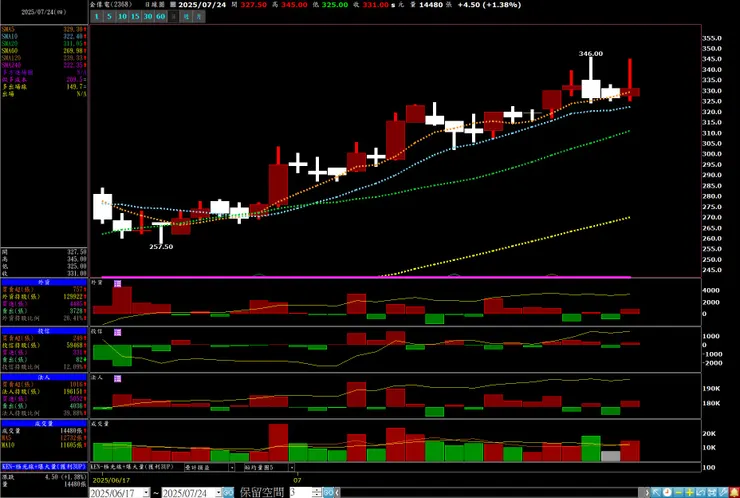Click the print icon in bottom toolbar
740x498 pixels.
pyautogui.click(x=712, y=492)
